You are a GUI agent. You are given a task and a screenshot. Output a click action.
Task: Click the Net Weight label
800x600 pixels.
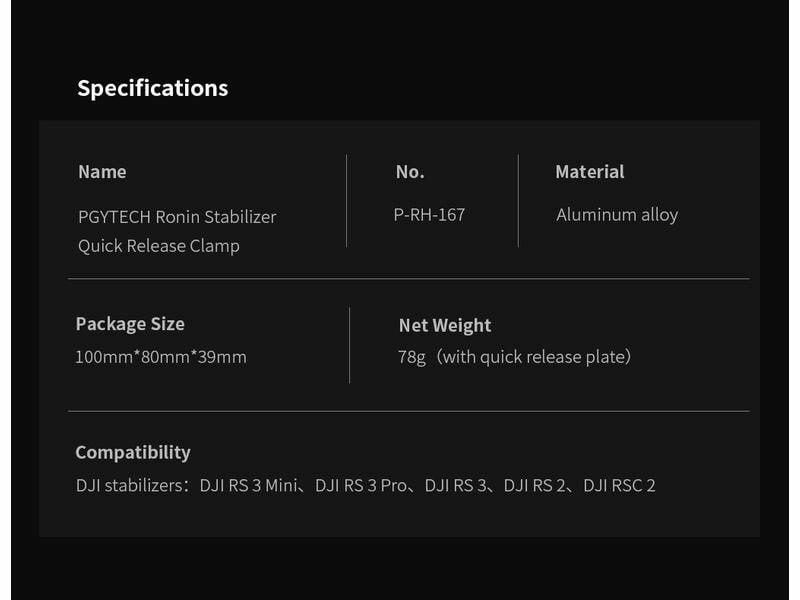coord(445,325)
